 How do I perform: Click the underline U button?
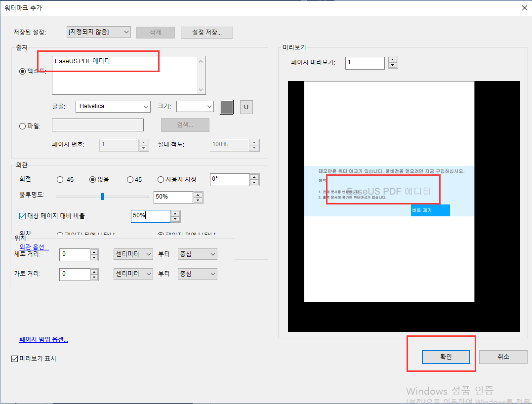[246, 107]
